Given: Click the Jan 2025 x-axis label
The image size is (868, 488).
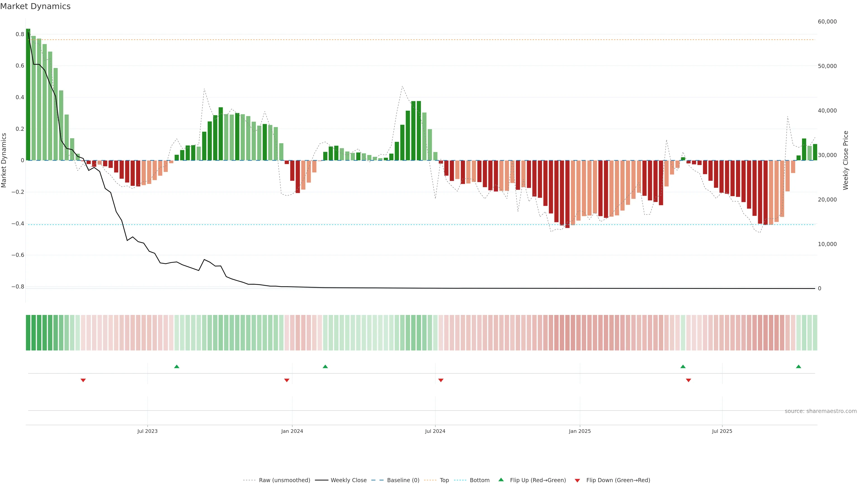Looking at the screenshot, I should (580, 431).
